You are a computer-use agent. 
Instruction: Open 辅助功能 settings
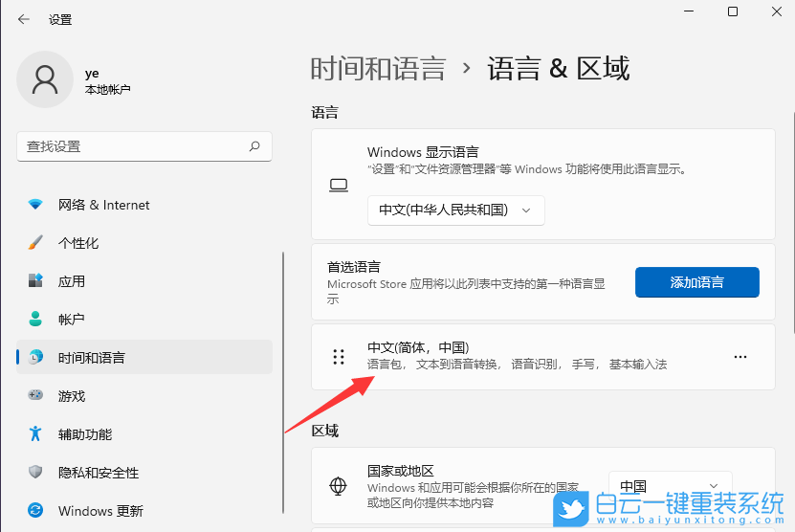(x=144, y=434)
